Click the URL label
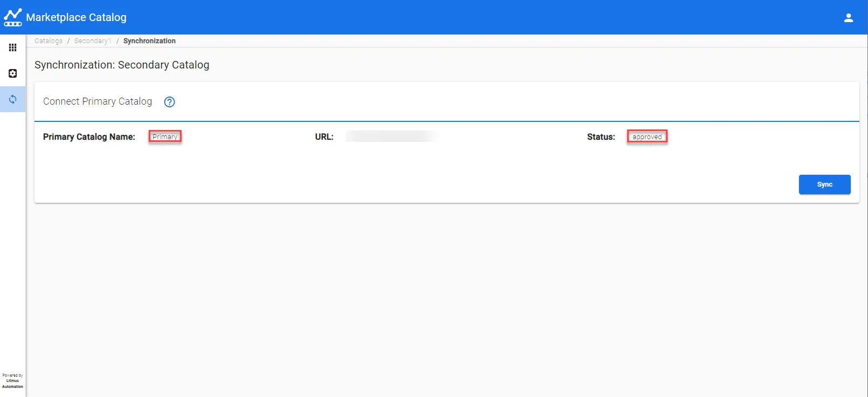 pos(324,137)
